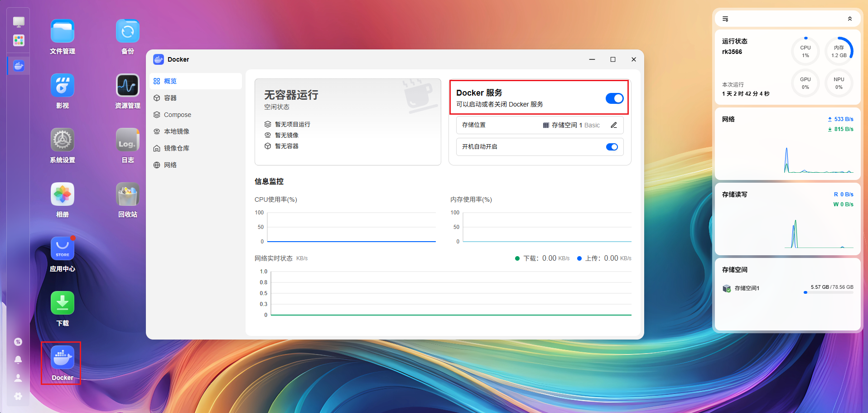Click the 上传 upload legend entry
This screenshot has height=413, width=868.
[604, 258]
